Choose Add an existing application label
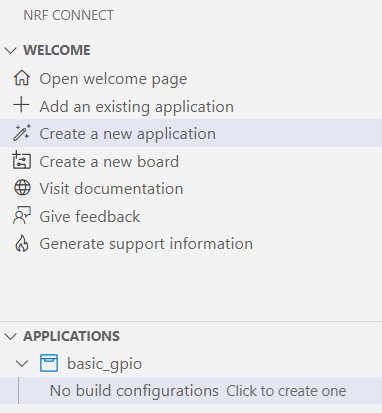The height and width of the screenshot is (413, 382). point(137,107)
